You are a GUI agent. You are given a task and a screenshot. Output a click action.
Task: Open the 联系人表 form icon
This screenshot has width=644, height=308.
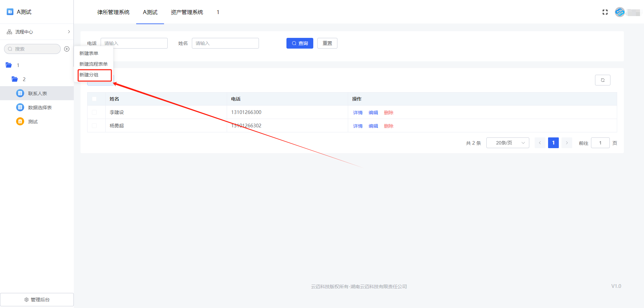tap(20, 93)
